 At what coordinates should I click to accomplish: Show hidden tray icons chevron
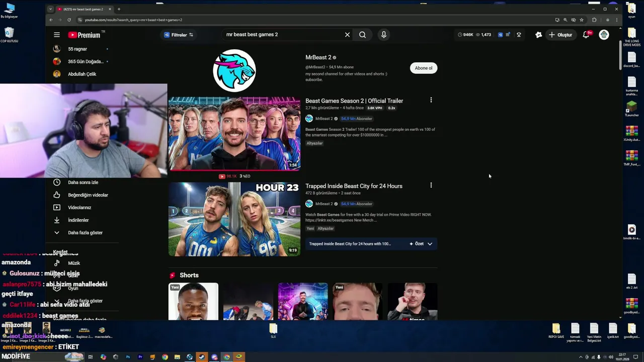581,357
